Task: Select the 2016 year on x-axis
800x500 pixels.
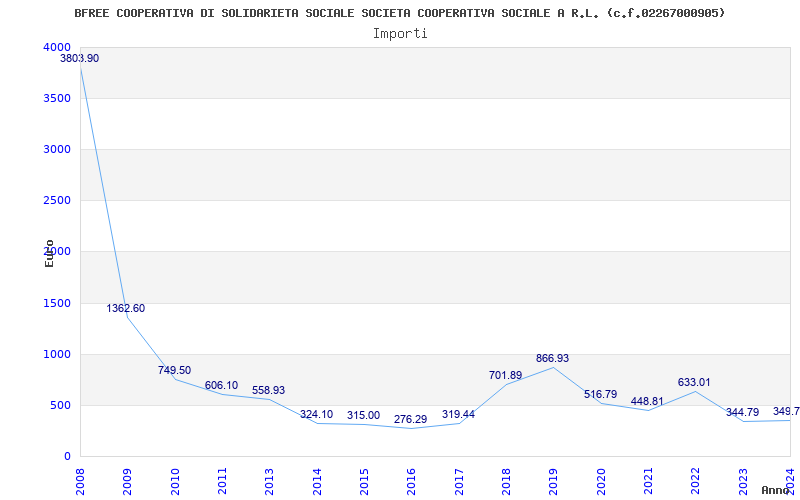Action: point(411,478)
